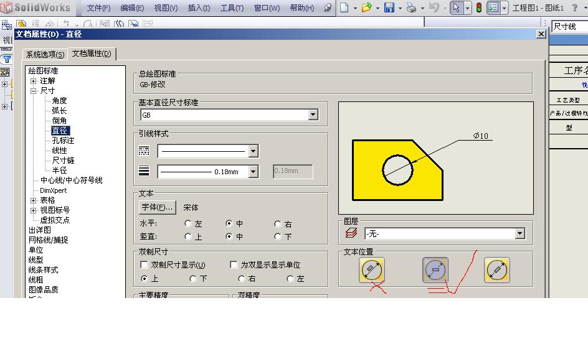
Task: Click the pushpin icon beside the Help menu
Action: click(328, 7)
